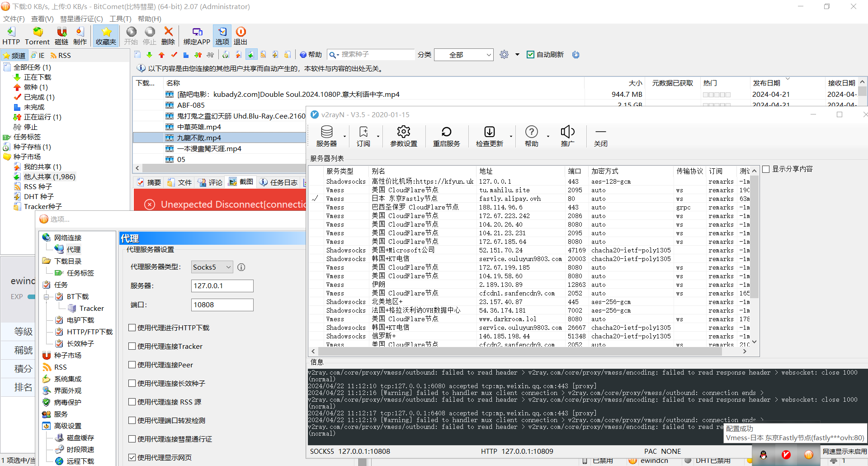The height and width of the screenshot is (466, 868).
Task: Open the 彗星通行证(C) menu
Action: click(82, 19)
